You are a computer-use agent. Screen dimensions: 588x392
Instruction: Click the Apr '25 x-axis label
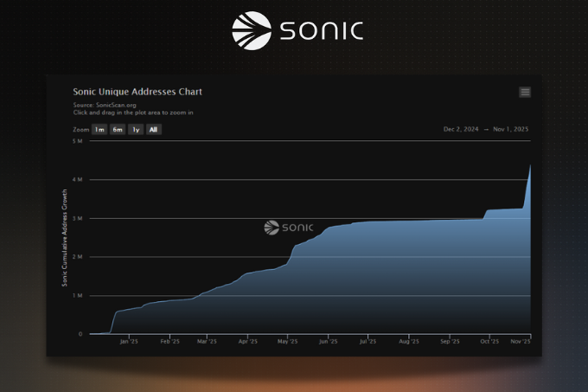coord(248,341)
